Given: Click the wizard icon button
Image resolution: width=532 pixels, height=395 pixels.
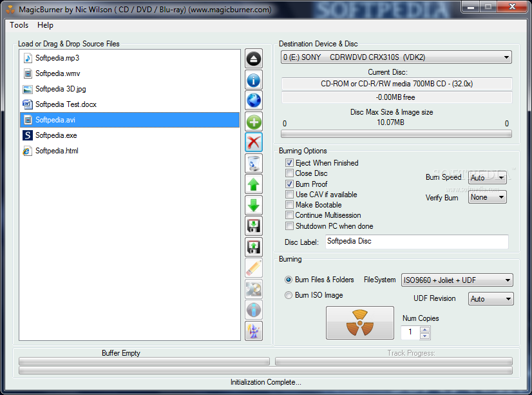Looking at the screenshot, I should (x=254, y=331).
